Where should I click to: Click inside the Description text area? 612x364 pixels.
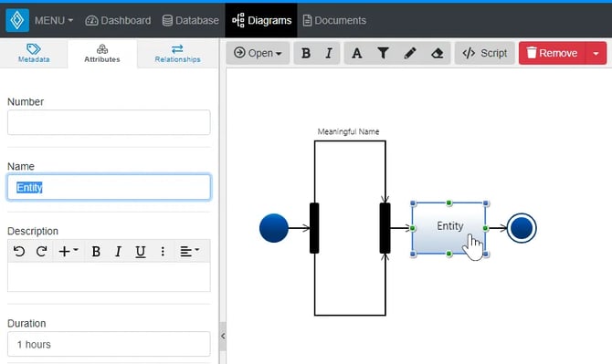click(109, 276)
